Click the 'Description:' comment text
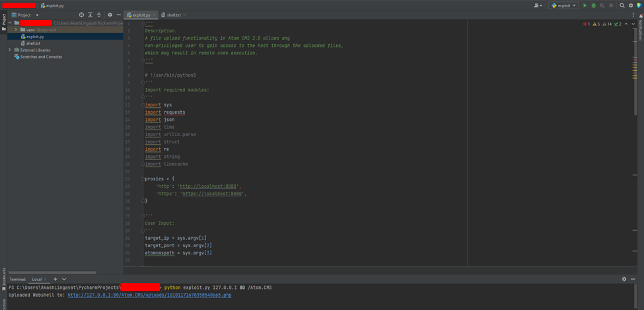Image resolution: width=644 pixels, height=310 pixels. tap(161, 31)
